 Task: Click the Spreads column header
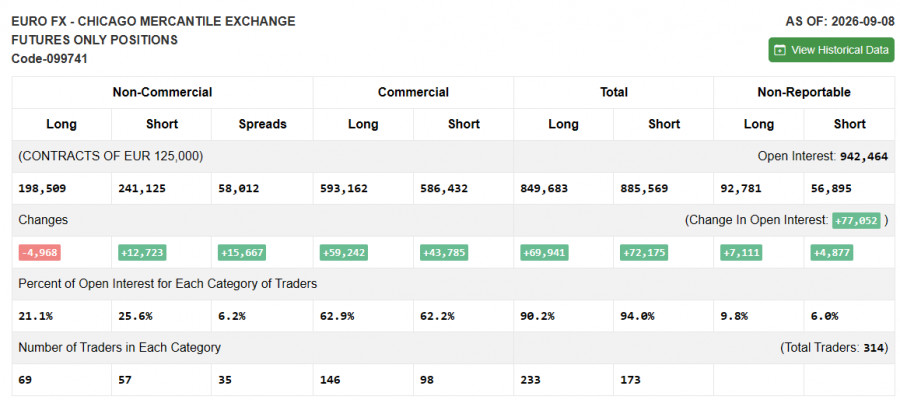tap(262, 125)
